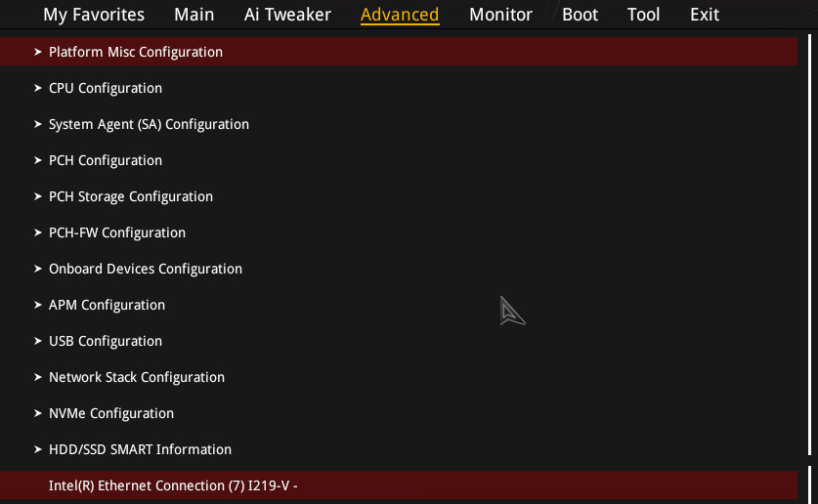Viewport: 818px width, 504px height.
Task: Open the Monitor tab
Action: click(500, 14)
